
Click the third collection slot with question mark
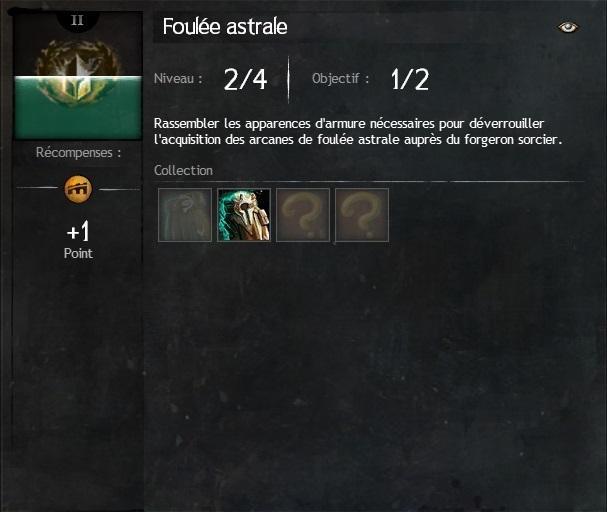(303, 215)
